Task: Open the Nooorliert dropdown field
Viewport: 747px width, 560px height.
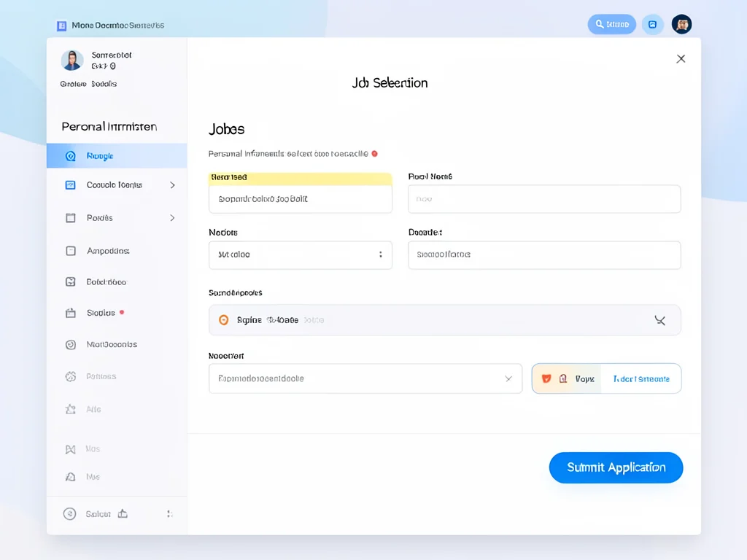Action: [365, 378]
